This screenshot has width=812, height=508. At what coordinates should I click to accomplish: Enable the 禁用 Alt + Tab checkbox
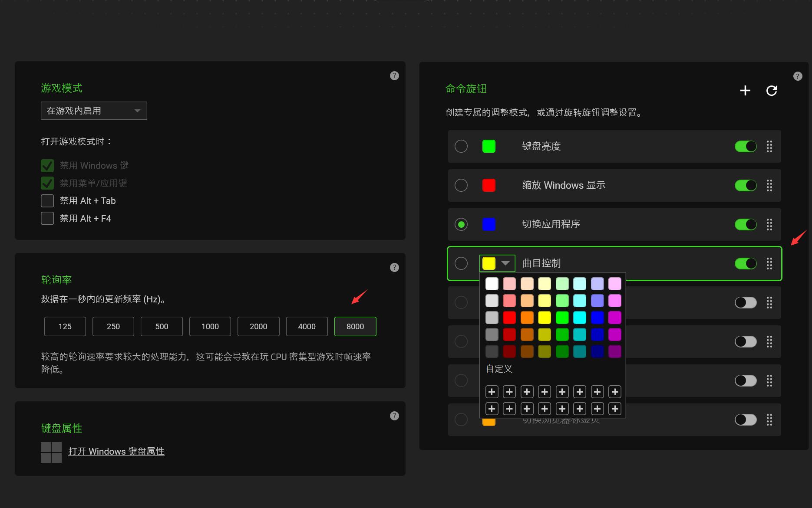[x=47, y=201]
